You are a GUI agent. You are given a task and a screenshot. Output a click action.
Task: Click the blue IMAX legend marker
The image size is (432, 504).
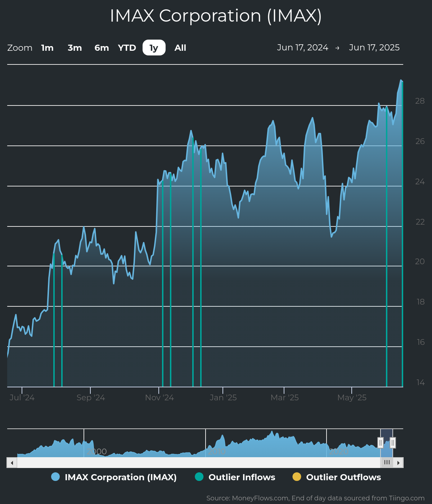pyautogui.click(x=55, y=477)
